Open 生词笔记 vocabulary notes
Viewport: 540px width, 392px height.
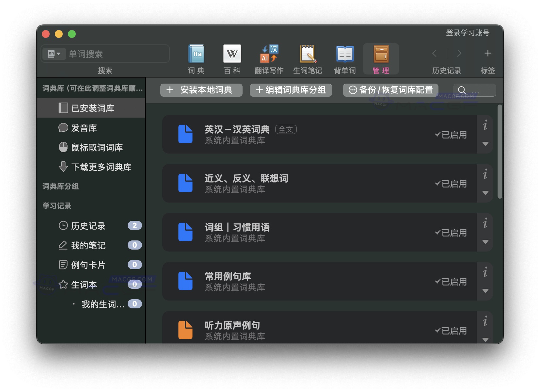tap(307, 58)
